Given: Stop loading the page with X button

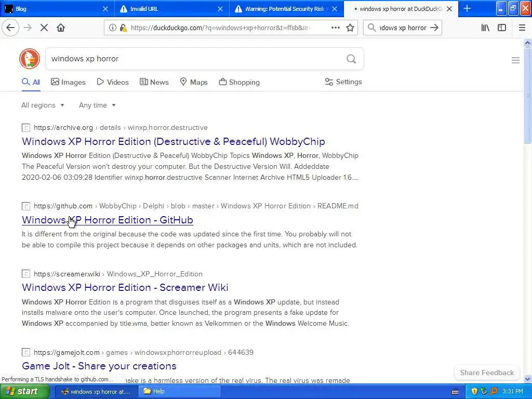Looking at the screenshot, I should click(44, 28).
